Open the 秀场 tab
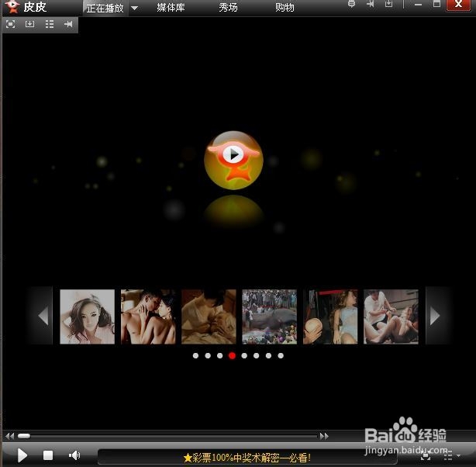Screen dimensions: 476x467 [228, 8]
